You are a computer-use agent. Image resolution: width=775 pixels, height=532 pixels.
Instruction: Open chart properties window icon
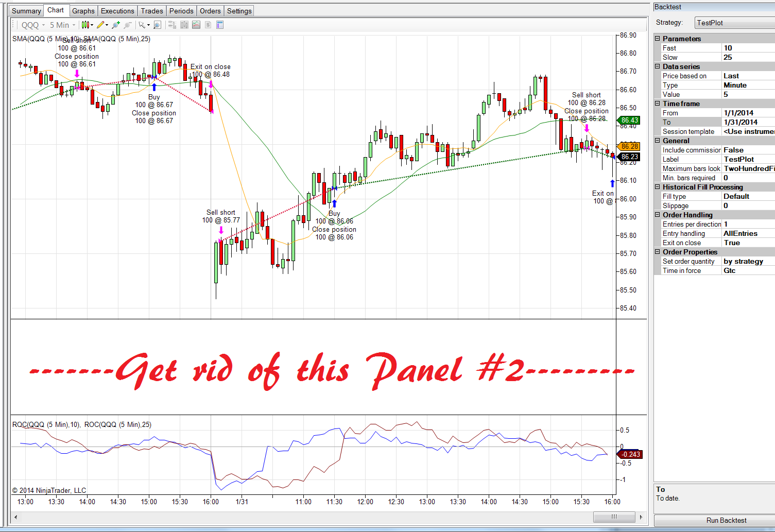[220, 25]
